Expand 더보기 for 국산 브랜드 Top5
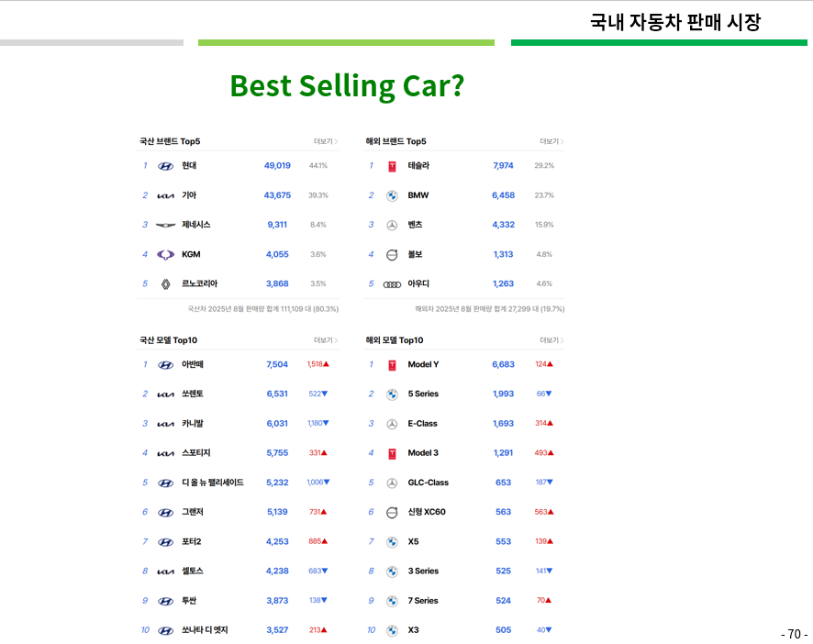Screen dimensions: 813x644 pos(322,141)
